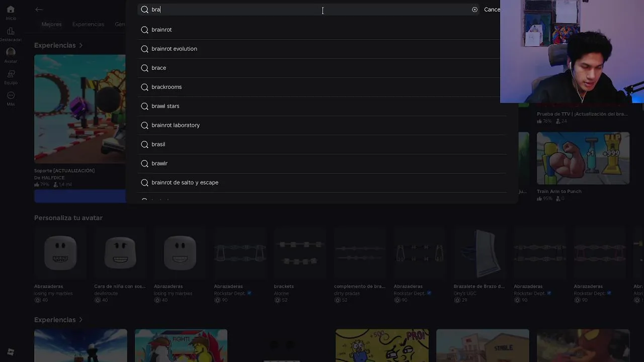Clear search text with the X icon
This screenshot has height=362, width=644.
(x=474, y=10)
